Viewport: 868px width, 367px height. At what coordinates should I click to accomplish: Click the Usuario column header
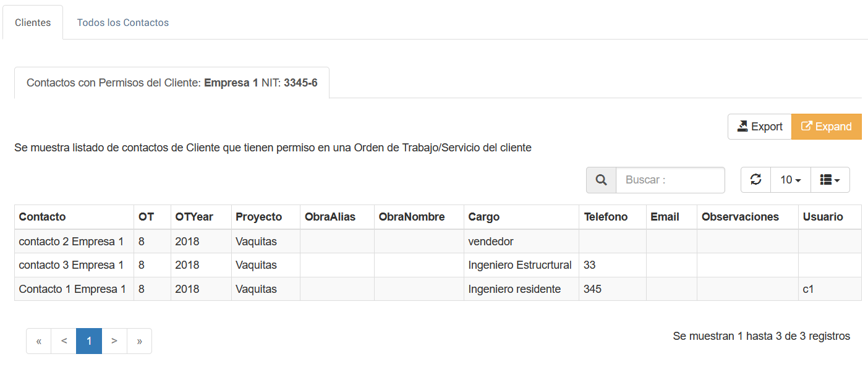[822, 217]
